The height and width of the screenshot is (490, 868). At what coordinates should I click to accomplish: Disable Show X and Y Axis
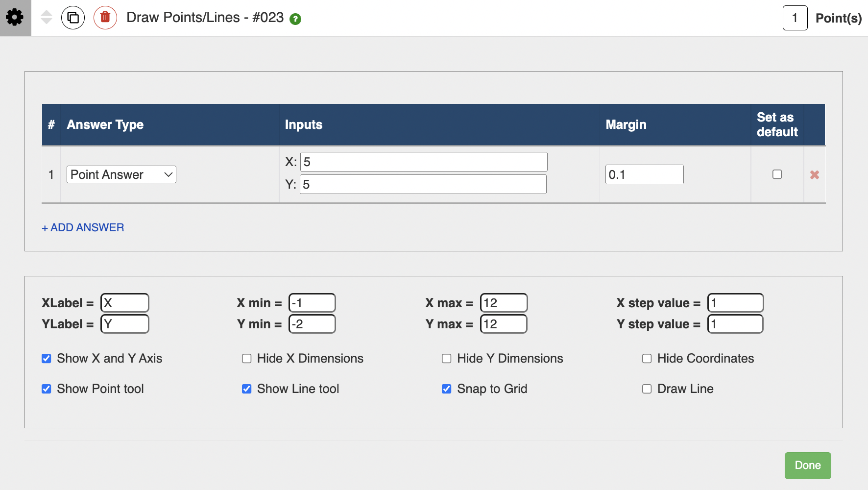[47, 359]
